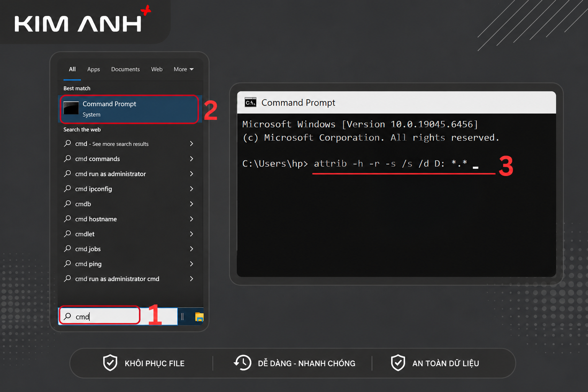Click the 'Microsoft Windows [Version 10.0.19045.6456]' line

tap(360, 124)
